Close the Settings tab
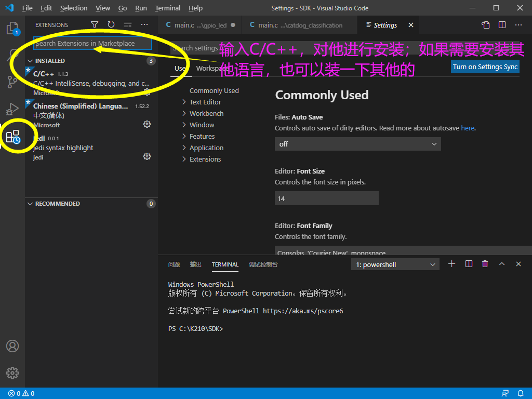This screenshot has height=399, width=532. click(411, 25)
